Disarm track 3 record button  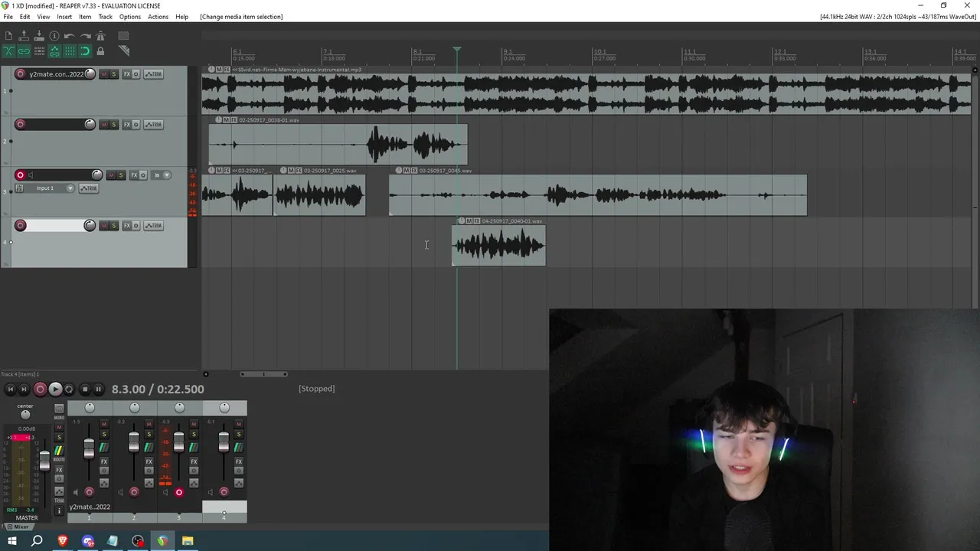(x=20, y=175)
